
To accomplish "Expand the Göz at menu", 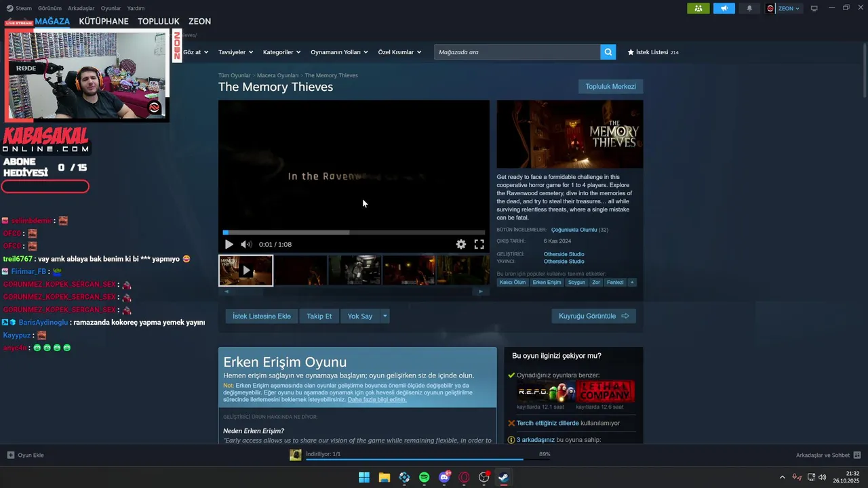I will point(195,52).
